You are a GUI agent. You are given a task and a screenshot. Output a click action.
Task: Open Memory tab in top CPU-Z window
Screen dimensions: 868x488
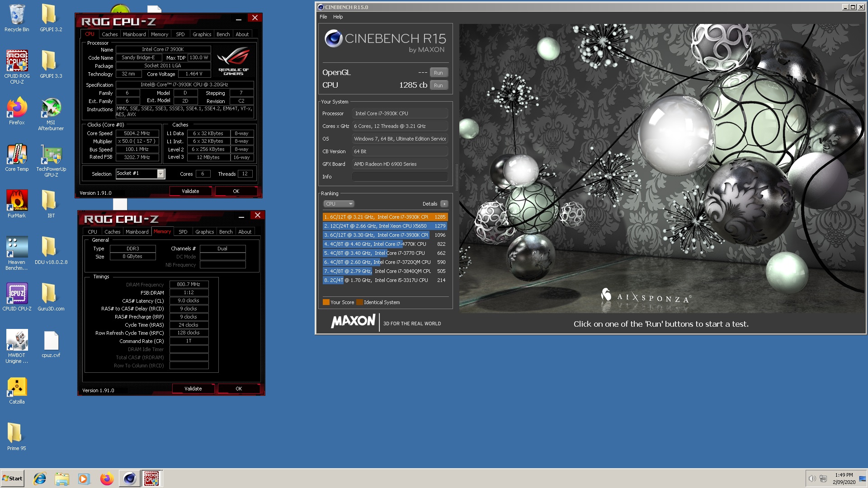pos(160,34)
